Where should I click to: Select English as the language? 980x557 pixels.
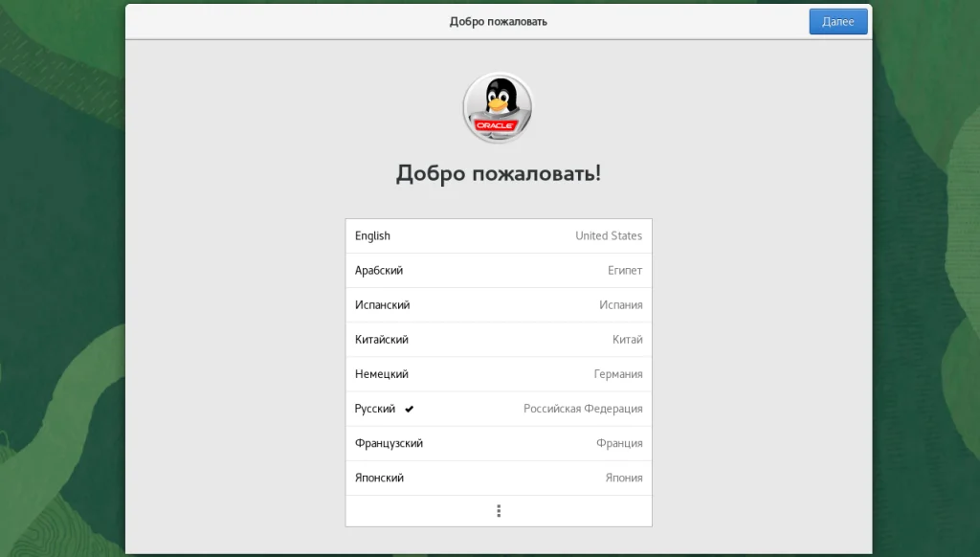click(498, 235)
